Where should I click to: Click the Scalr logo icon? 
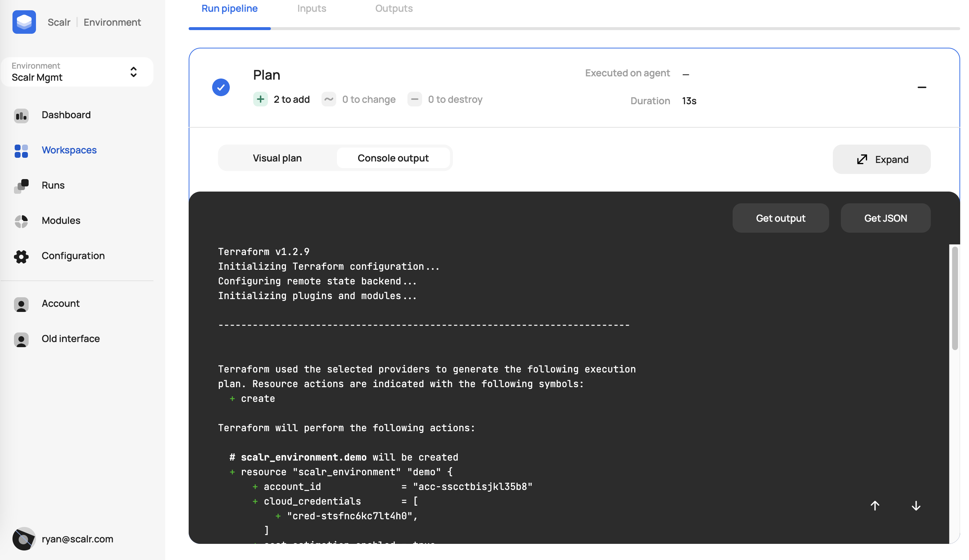click(x=24, y=22)
